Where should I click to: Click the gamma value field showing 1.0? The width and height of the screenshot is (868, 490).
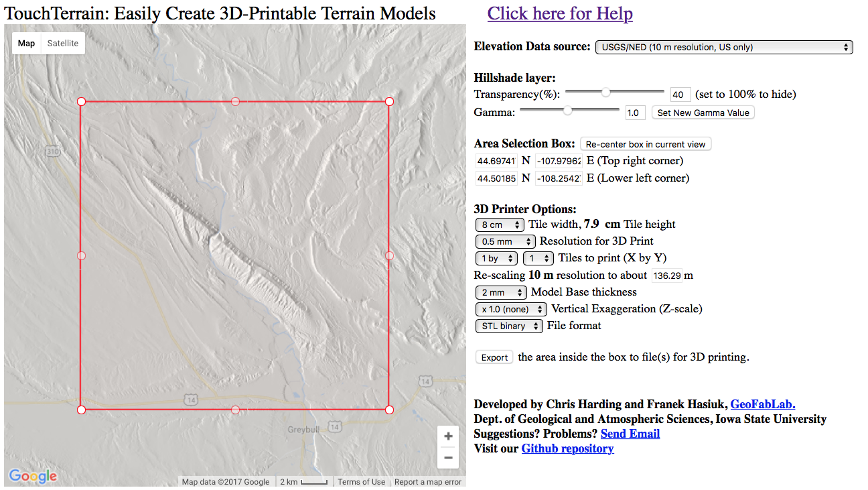(635, 113)
